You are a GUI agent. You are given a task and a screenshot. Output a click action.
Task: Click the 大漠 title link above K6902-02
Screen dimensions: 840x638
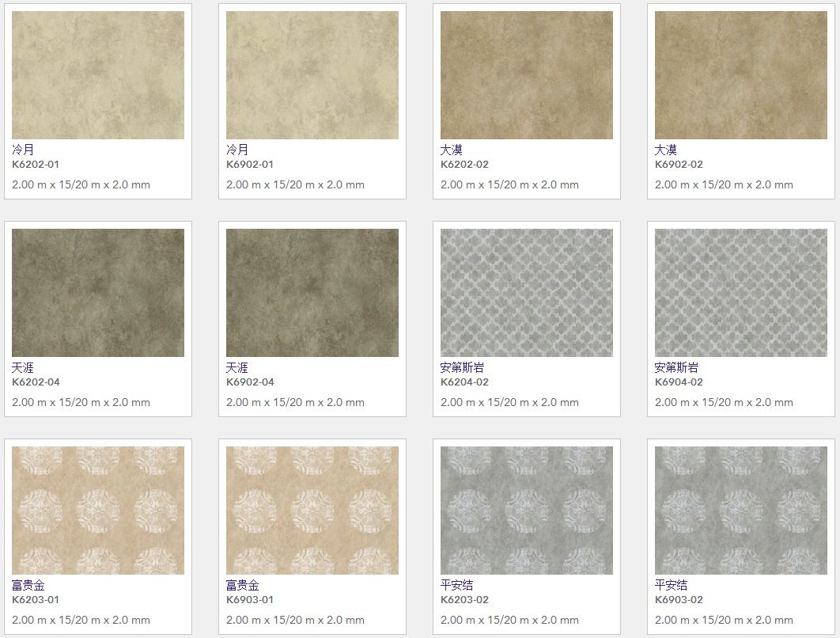(x=666, y=150)
